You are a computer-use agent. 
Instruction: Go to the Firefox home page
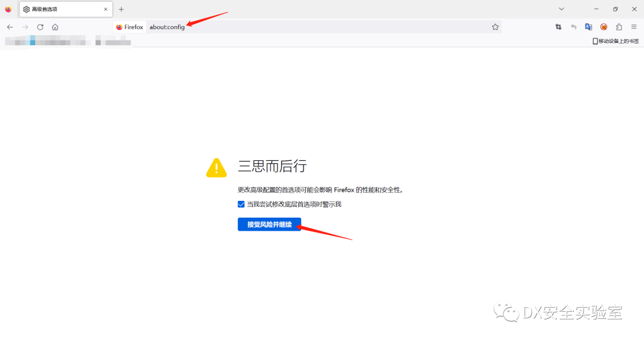(x=55, y=27)
